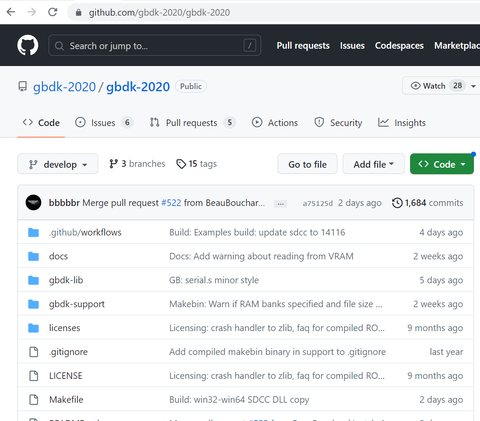480x421 pixels.
Task: Click the branch icon next to 3 branches
Action: [114, 164]
